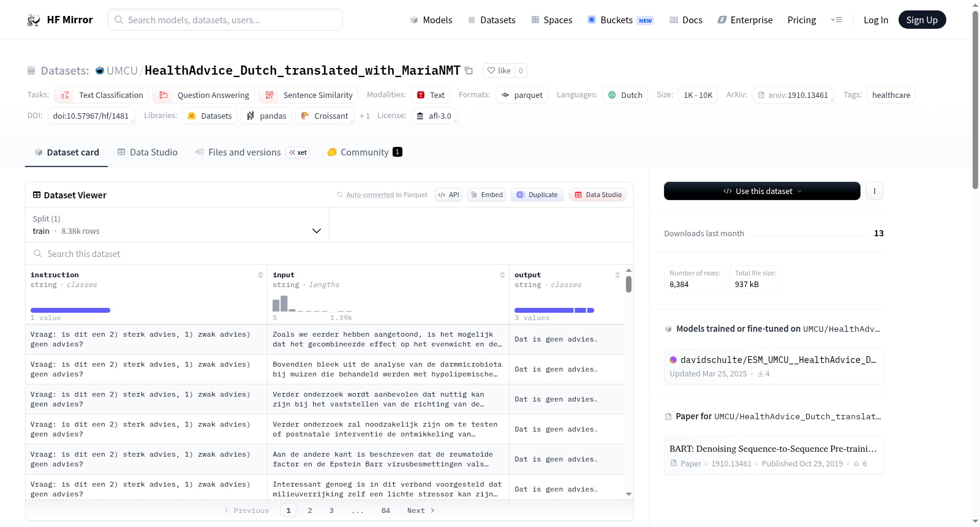The width and height of the screenshot is (980, 527).
Task: Click the heart like button
Action: [499, 70]
